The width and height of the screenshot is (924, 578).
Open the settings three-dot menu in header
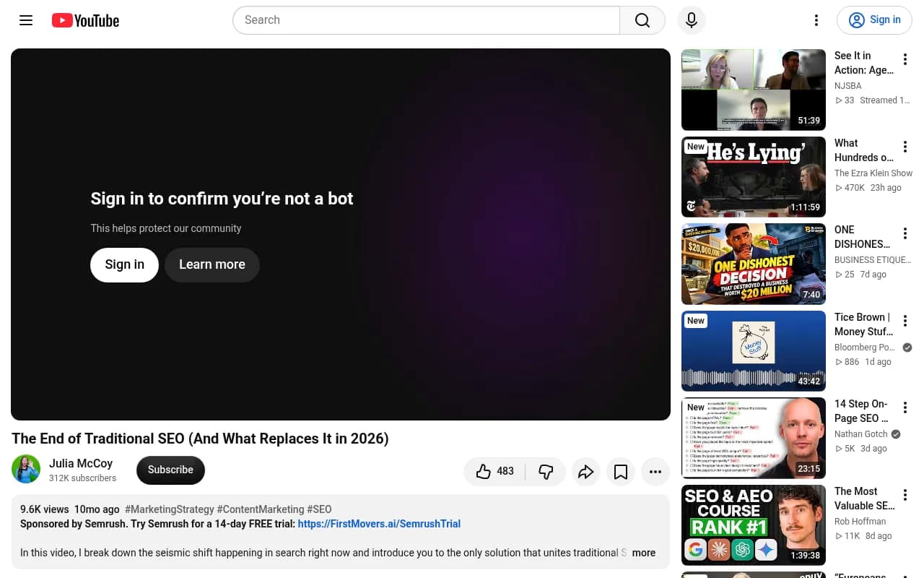pyautogui.click(x=816, y=20)
